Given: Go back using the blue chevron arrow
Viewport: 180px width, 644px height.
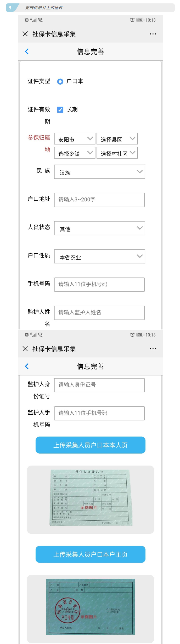Looking at the screenshot, I should coord(27,51).
